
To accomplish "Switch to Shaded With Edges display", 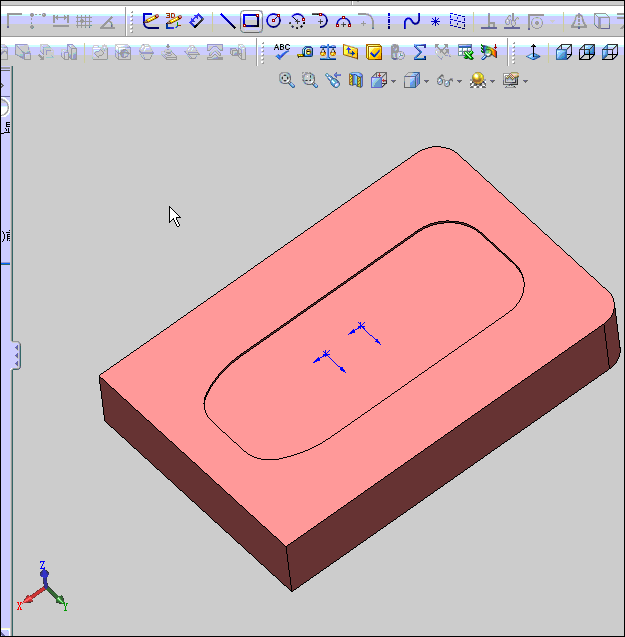I will [x=564, y=52].
